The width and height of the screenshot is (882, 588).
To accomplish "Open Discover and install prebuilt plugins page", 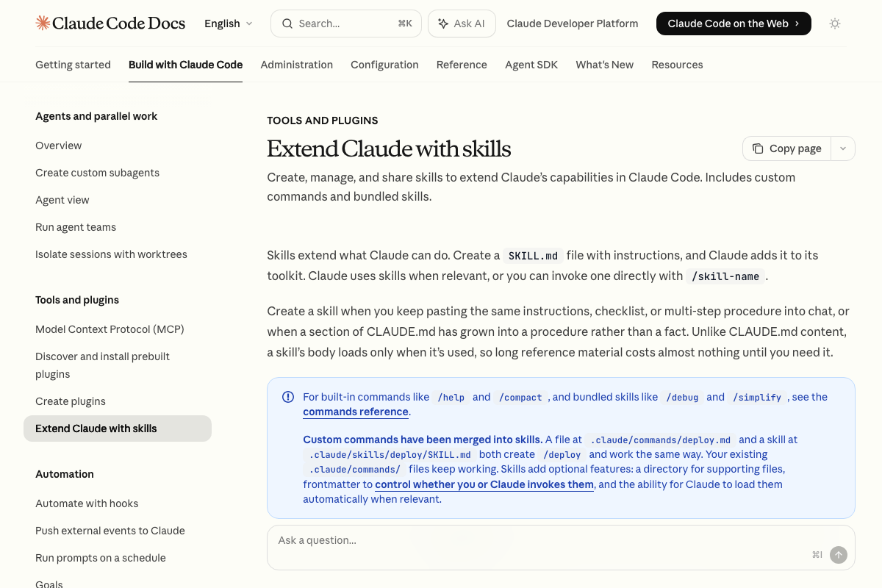I will [x=102, y=365].
